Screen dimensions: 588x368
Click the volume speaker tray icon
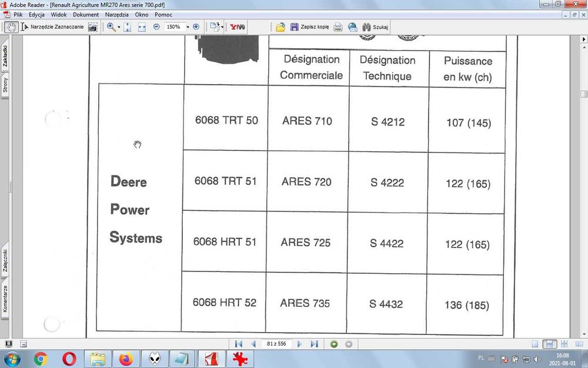pos(537,359)
